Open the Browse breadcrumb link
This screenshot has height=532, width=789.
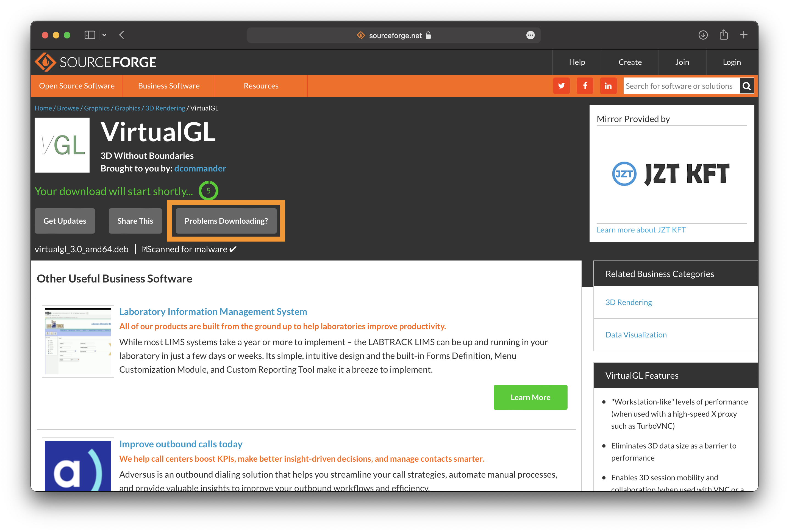point(68,108)
